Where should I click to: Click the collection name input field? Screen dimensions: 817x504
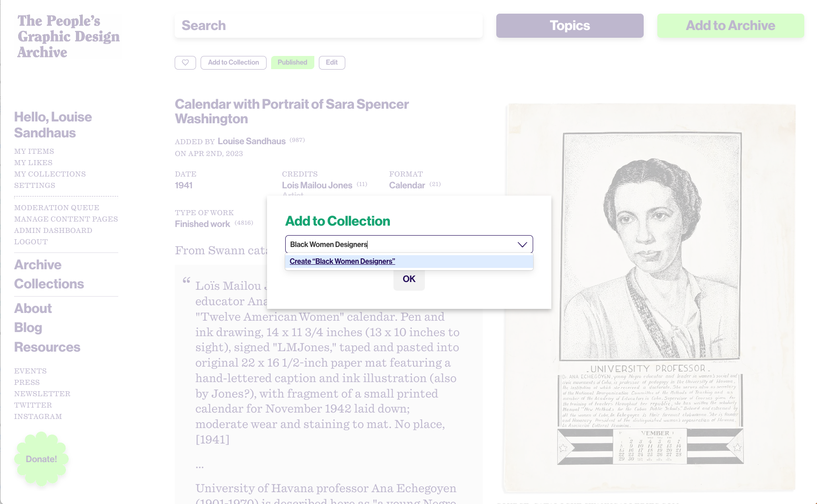click(x=409, y=244)
